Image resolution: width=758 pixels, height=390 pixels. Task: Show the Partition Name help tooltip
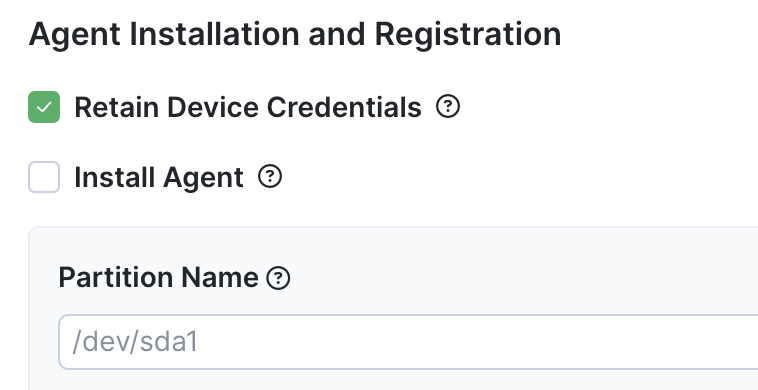278,278
